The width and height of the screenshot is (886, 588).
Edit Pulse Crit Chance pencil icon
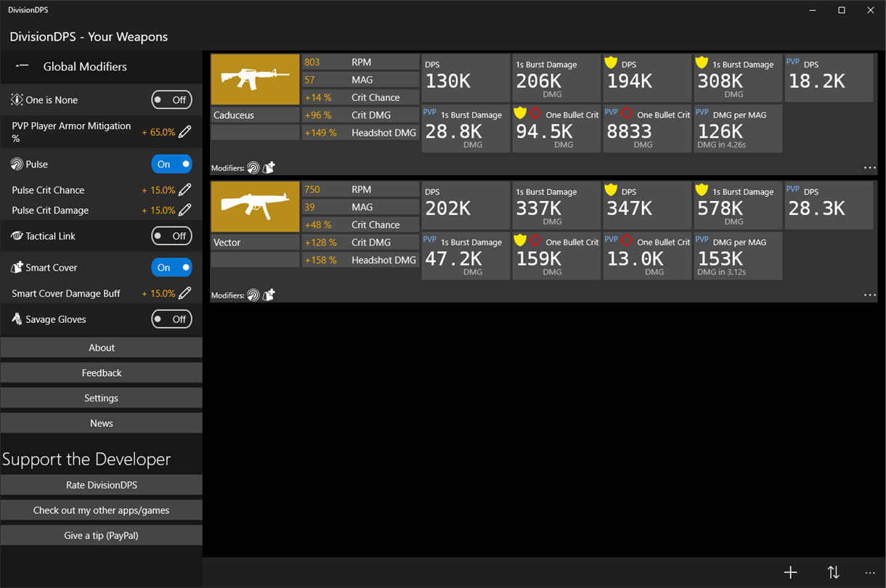point(185,189)
